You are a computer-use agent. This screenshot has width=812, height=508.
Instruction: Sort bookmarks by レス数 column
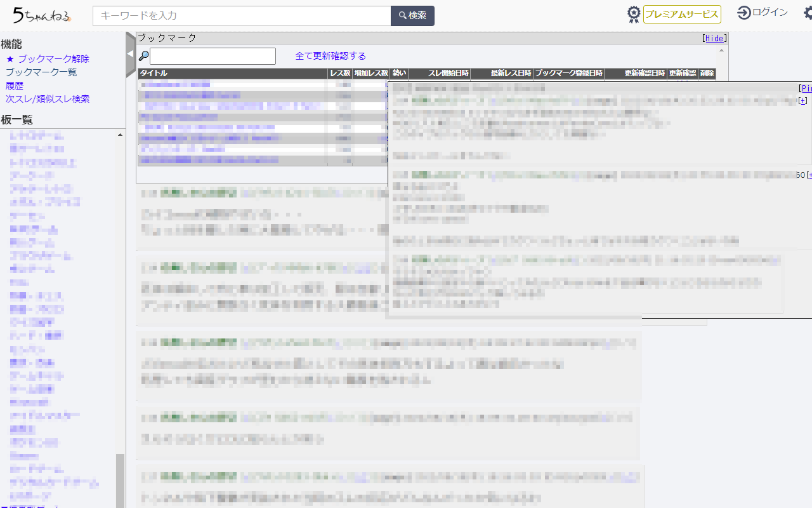[340, 74]
